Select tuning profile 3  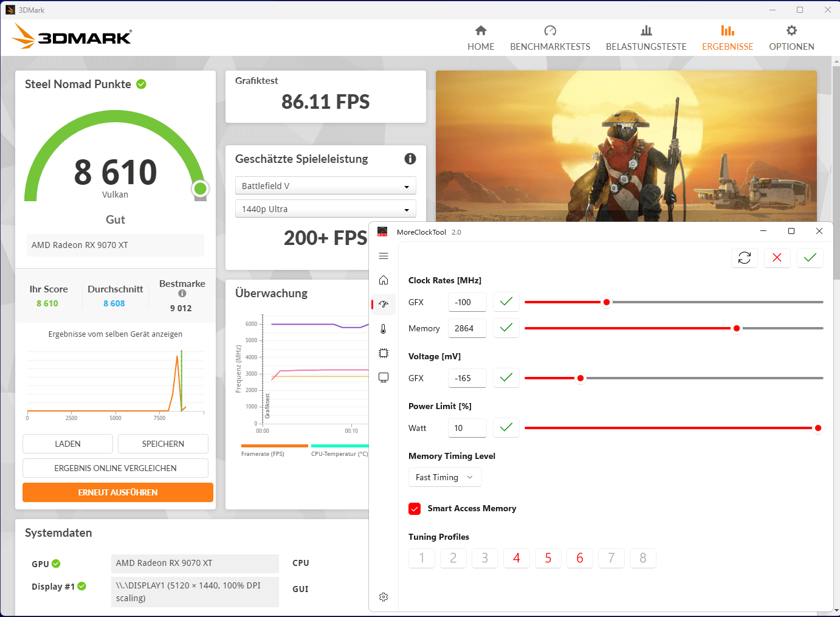(x=485, y=558)
